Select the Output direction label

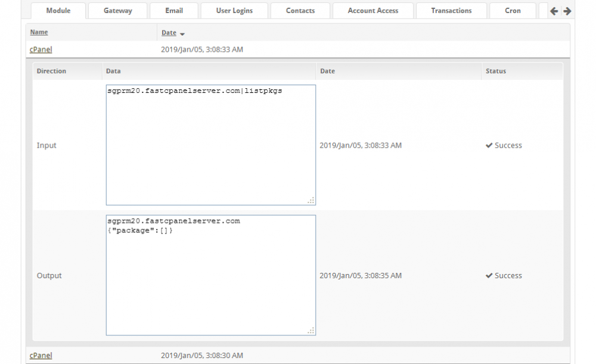[49, 275]
